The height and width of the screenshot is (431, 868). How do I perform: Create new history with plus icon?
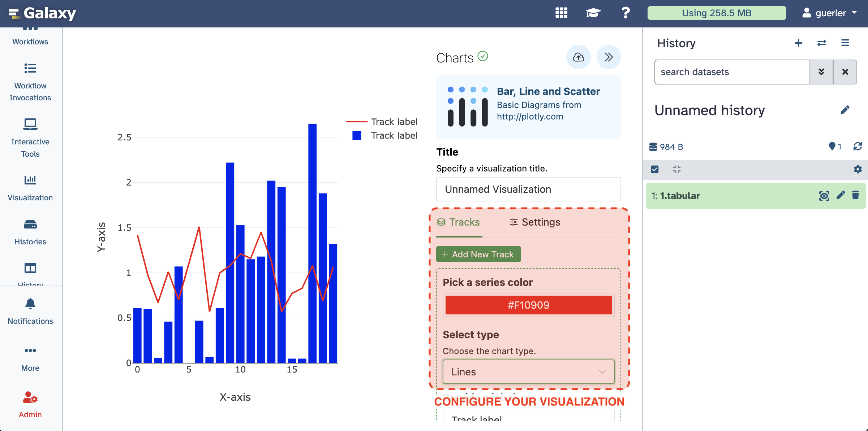pos(798,43)
